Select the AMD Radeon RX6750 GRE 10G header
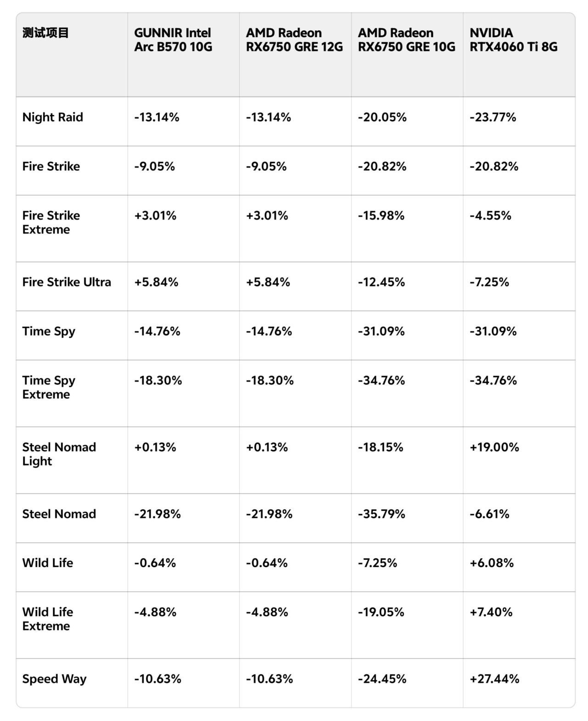The width and height of the screenshot is (588, 721). pos(406,40)
